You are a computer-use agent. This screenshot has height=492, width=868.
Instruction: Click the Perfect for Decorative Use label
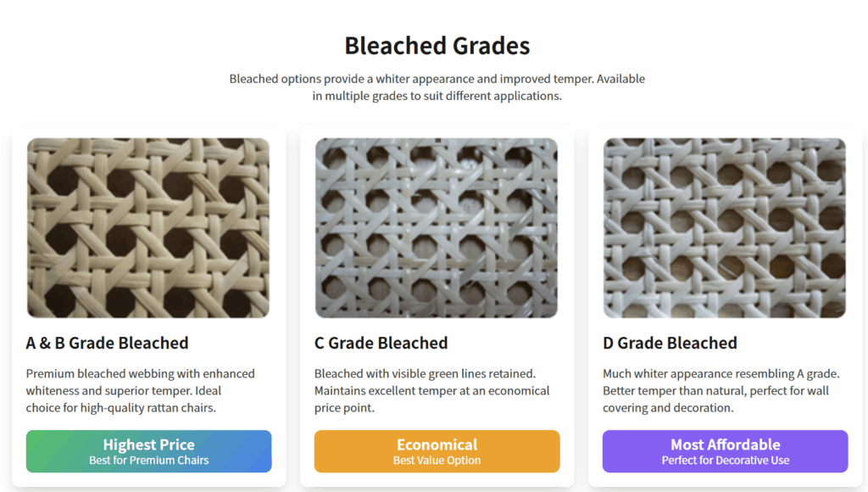pos(725,459)
